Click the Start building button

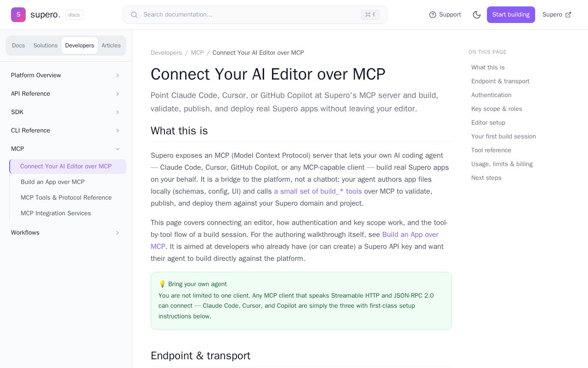pyautogui.click(x=511, y=15)
